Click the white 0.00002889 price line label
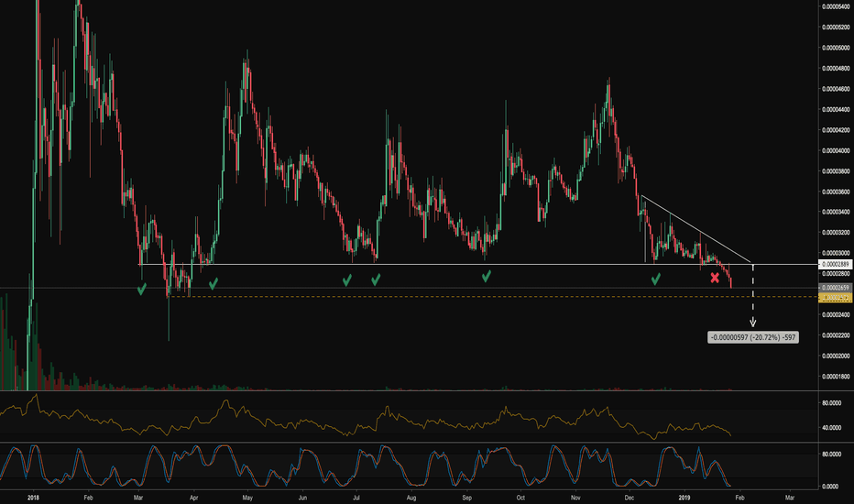Screen dimensions: 854x504 click(x=836, y=264)
